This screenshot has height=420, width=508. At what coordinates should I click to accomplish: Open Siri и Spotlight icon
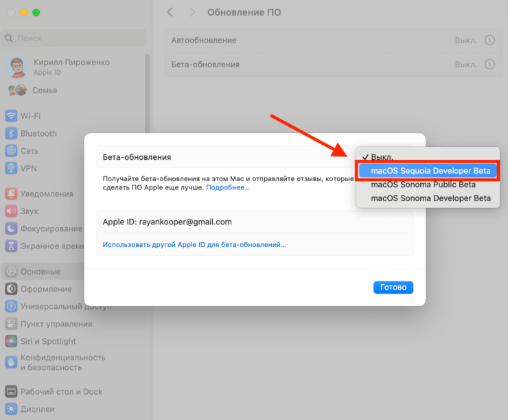(11, 341)
